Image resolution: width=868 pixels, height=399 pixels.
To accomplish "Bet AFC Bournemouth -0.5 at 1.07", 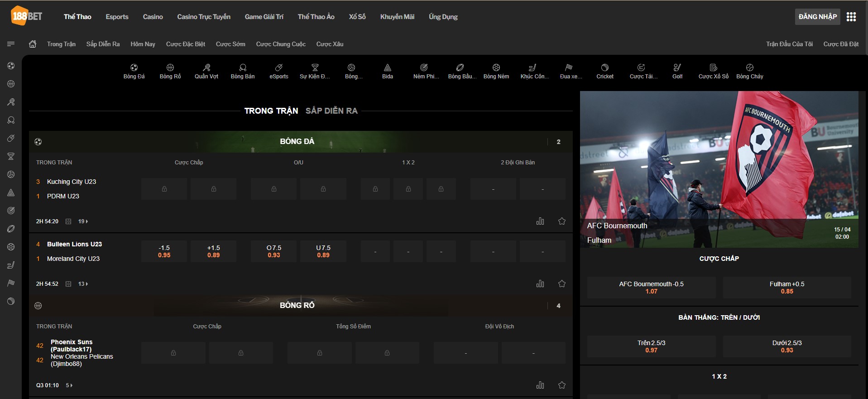I will click(651, 288).
